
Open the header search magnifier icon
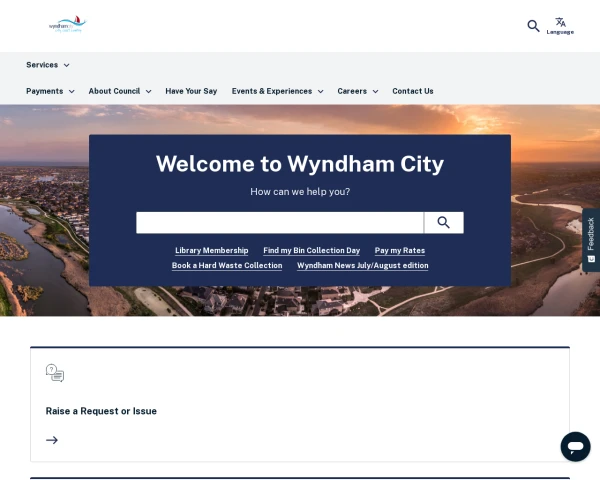[x=533, y=26]
